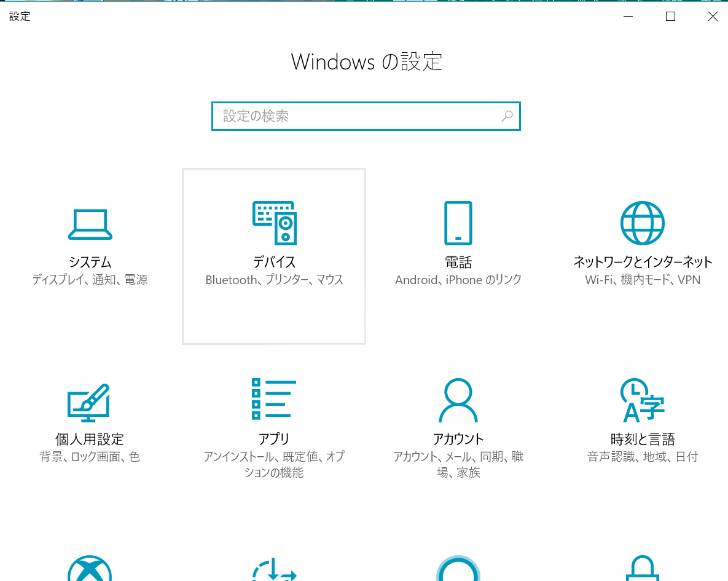Close the 設定 window

click(713, 16)
